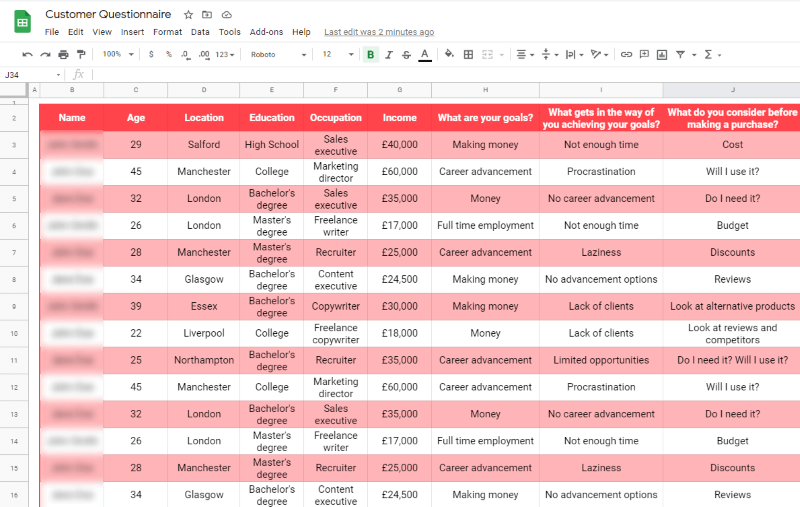Expand the filter views dropdown arrow
This screenshot has height=507, width=800.
[694, 55]
